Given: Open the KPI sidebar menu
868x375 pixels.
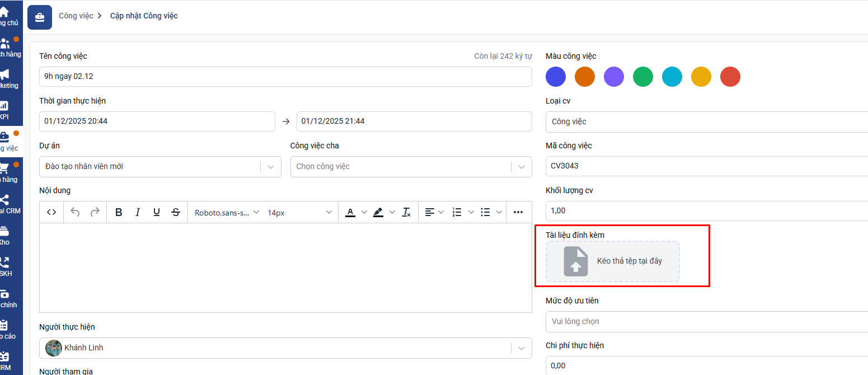Looking at the screenshot, I should (4, 110).
